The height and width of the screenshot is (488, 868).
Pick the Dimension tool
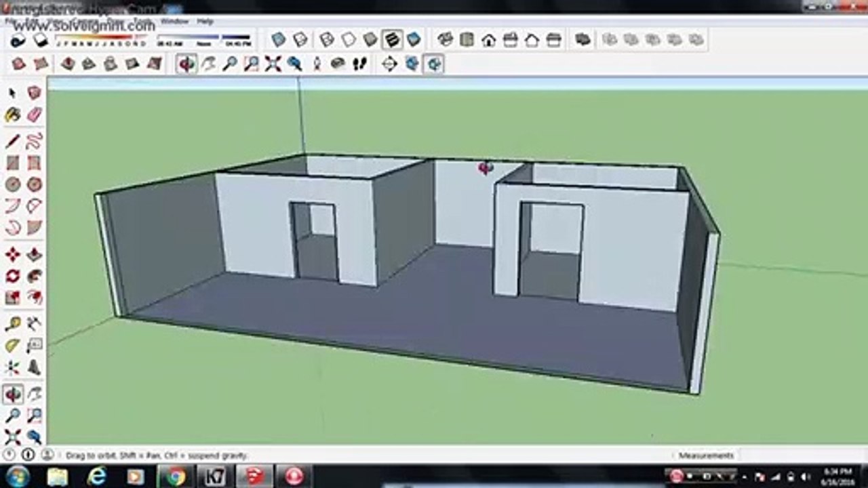pos(34,324)
